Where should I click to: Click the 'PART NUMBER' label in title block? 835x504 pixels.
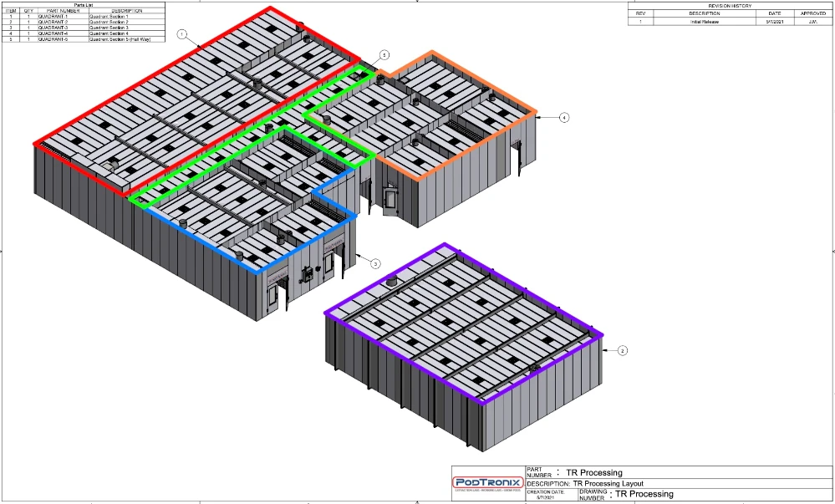539,472
